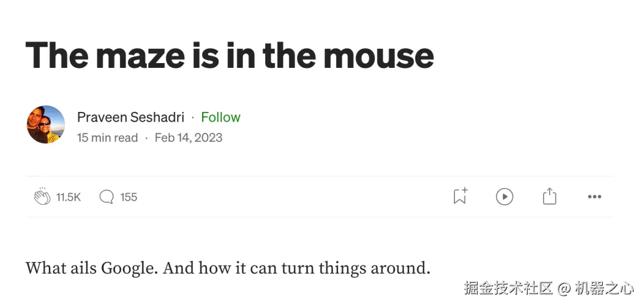Click the @ symbol in the watermark

(564, 289)
